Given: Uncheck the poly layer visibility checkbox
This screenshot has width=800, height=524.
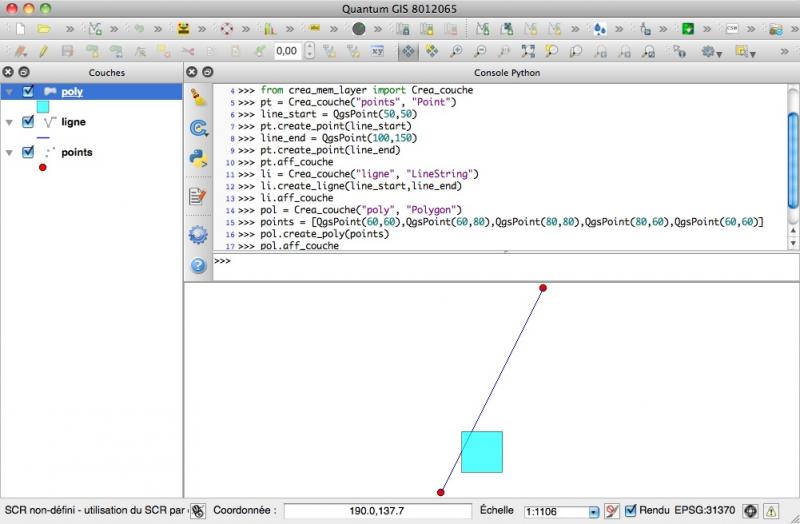Looking at the screenshot, I should (28, 92).
